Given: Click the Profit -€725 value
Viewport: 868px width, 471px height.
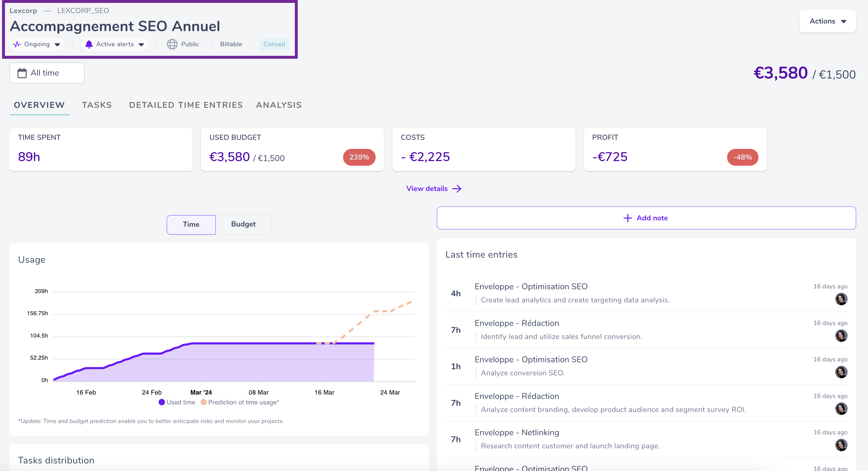Looking at the screenshot, I should coord(609,157).
